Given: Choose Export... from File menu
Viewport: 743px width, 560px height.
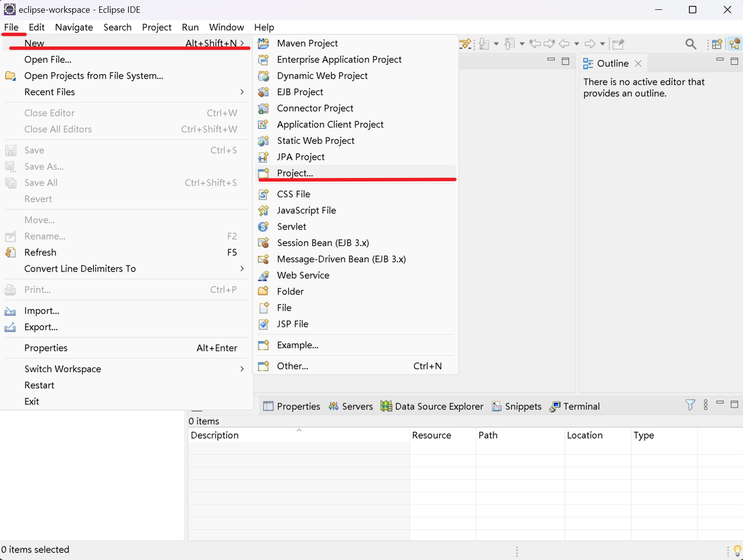Looking at the screenshot, I should click(127, 327).
